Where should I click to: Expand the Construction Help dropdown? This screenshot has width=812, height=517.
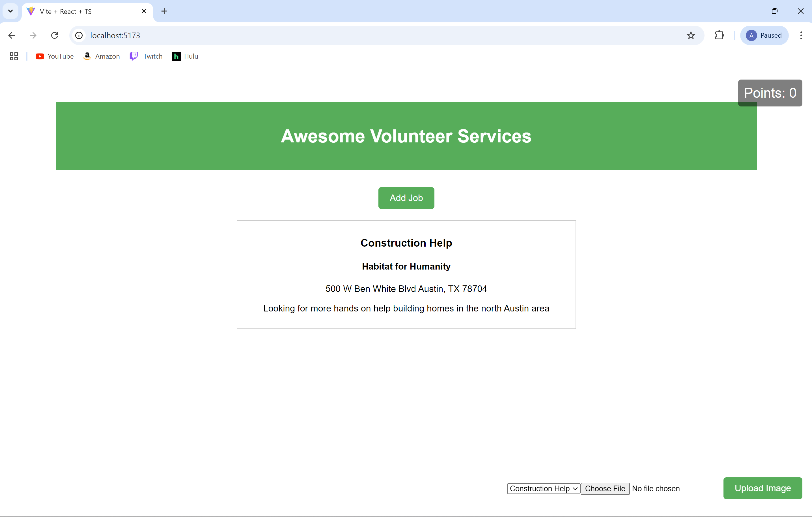543,488
